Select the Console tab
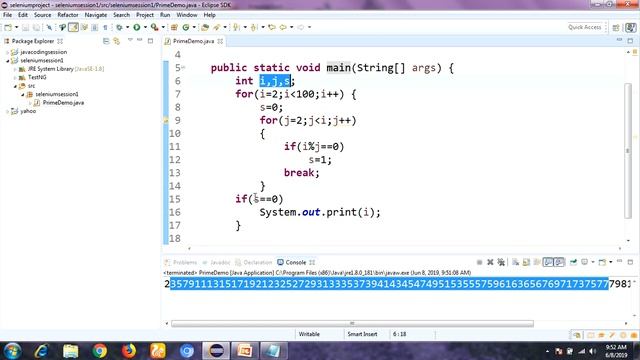Viewport: 640px width, 360px height. point(296,262)
